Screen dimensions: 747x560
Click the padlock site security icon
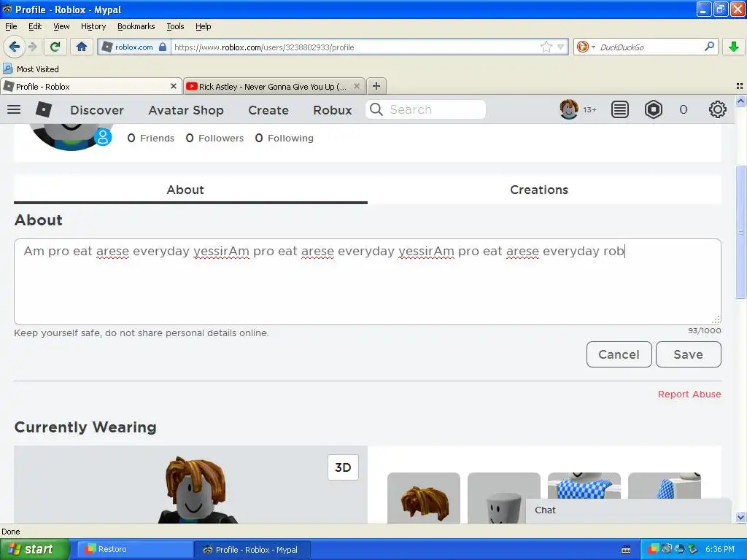click(163, 47)
